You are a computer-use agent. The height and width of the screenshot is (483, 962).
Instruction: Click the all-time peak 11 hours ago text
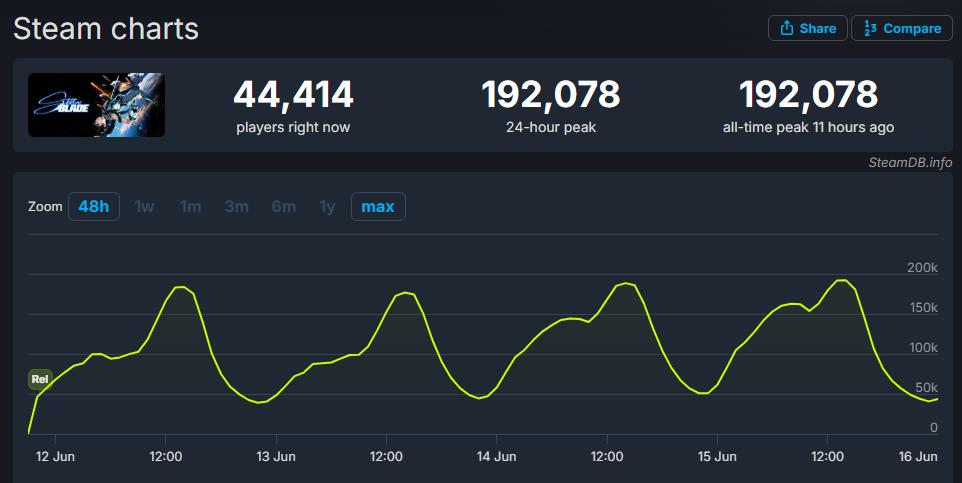808,127
